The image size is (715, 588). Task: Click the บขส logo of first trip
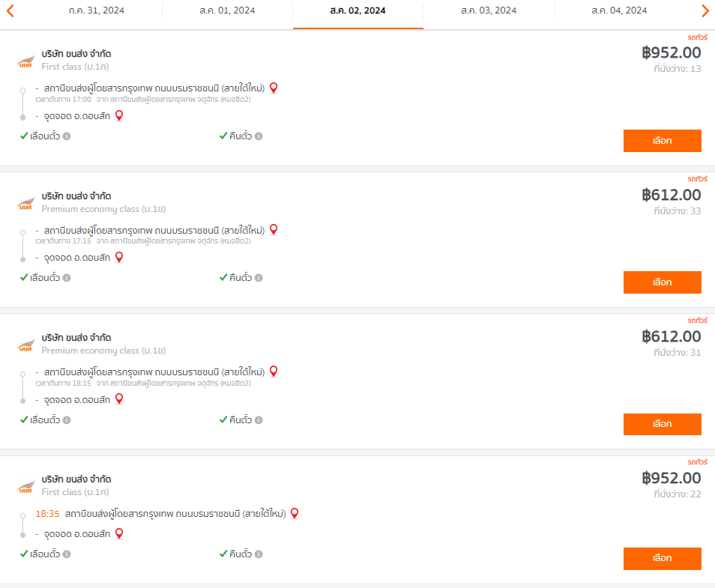26,62
